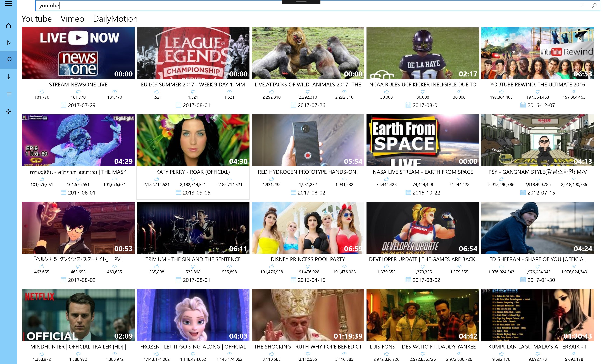Select the Youtube tab

point(37,19)
